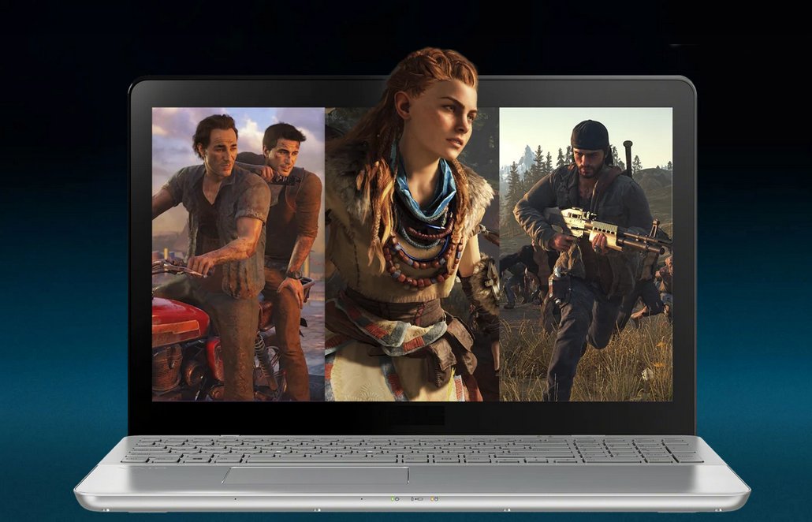Click the image of two men on motorcycle
Viewport: 812px width, 522px height.
[238, 254]
